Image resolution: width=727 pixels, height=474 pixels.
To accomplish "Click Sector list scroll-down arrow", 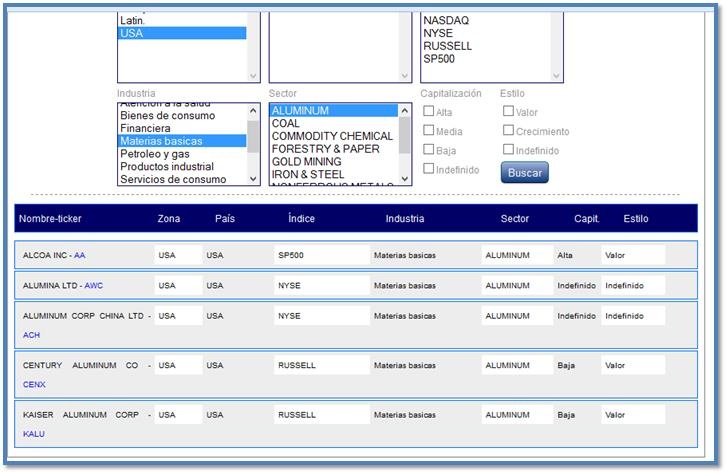I will [405, 179].
